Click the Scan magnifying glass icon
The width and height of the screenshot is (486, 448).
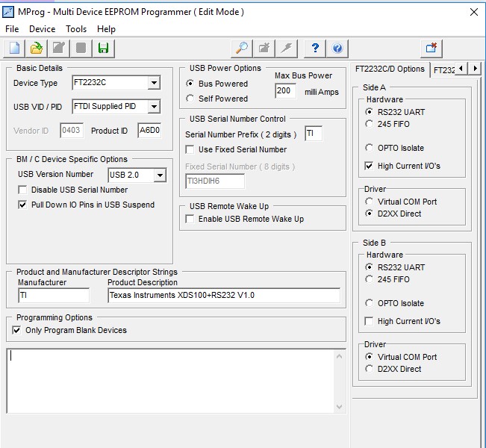pyautogui.click(x=242, y=49)
